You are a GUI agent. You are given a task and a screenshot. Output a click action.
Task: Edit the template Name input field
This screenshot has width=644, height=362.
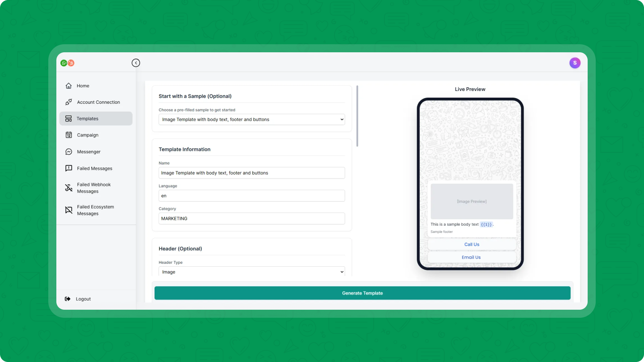click(251, 173)
